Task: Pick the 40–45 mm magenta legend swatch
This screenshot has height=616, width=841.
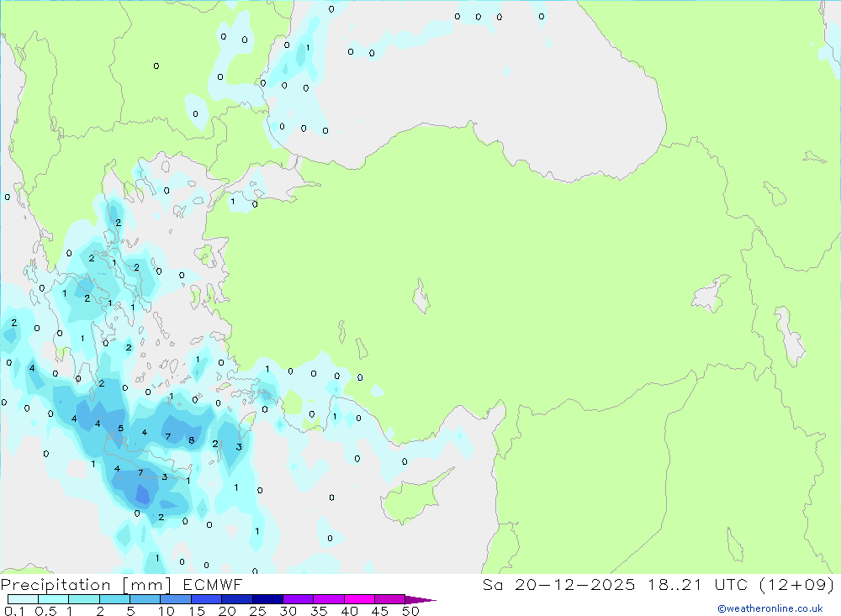Action: (359, 599)
